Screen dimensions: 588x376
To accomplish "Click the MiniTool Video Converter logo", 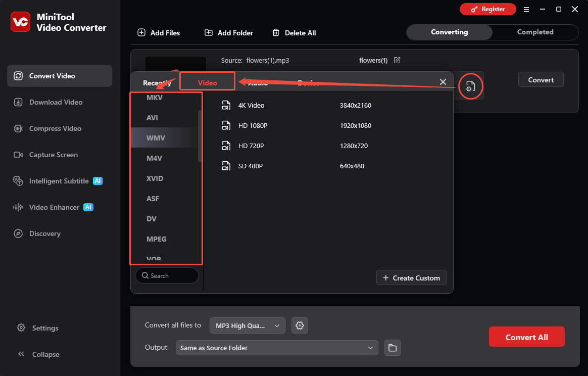I will click(x=21, y=22).
